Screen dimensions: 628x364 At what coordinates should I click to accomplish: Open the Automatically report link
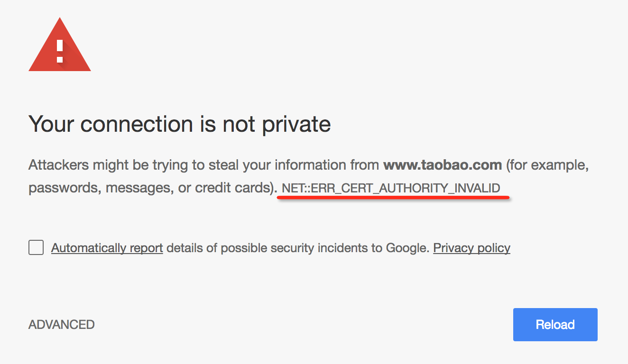tap(107, 248)
